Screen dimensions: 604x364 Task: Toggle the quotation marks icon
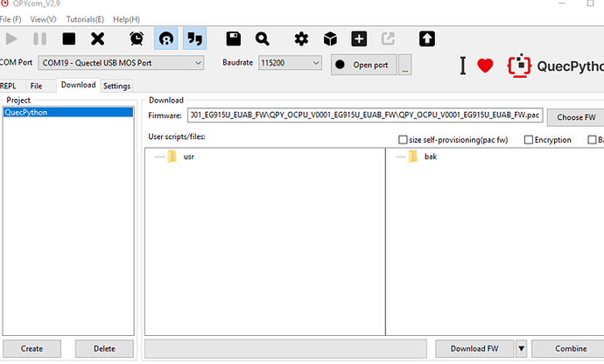(194, 38)
